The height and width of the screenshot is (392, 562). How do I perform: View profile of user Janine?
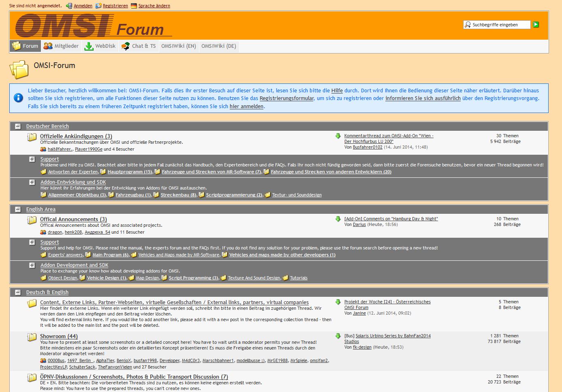359,313
